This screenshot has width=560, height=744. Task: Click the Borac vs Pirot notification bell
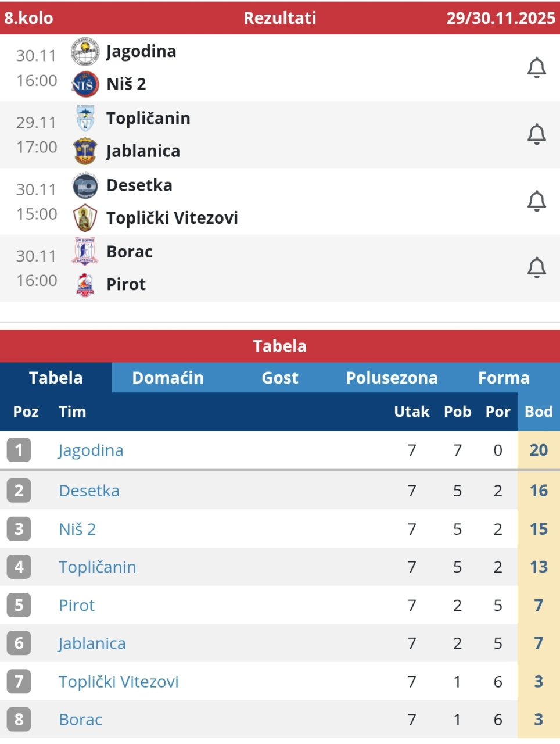tap(536, 267)
